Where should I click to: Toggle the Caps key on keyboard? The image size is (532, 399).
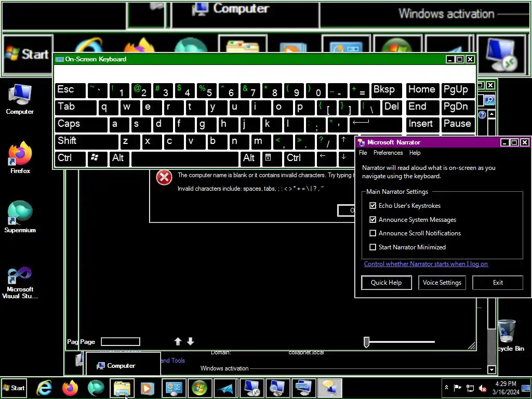(x=81, y=125)
